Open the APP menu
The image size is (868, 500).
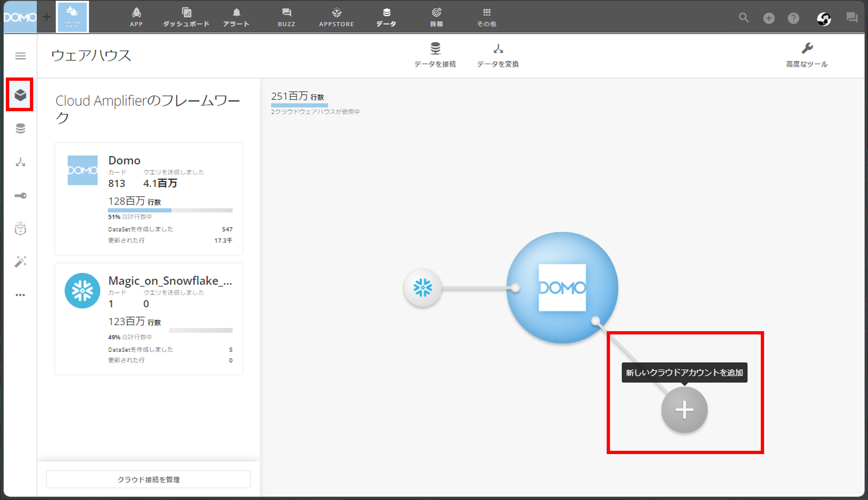click(x=136, y=17)
